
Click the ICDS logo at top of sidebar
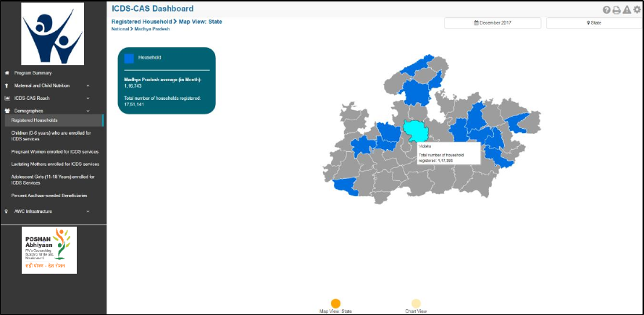[x=53, y=34]
